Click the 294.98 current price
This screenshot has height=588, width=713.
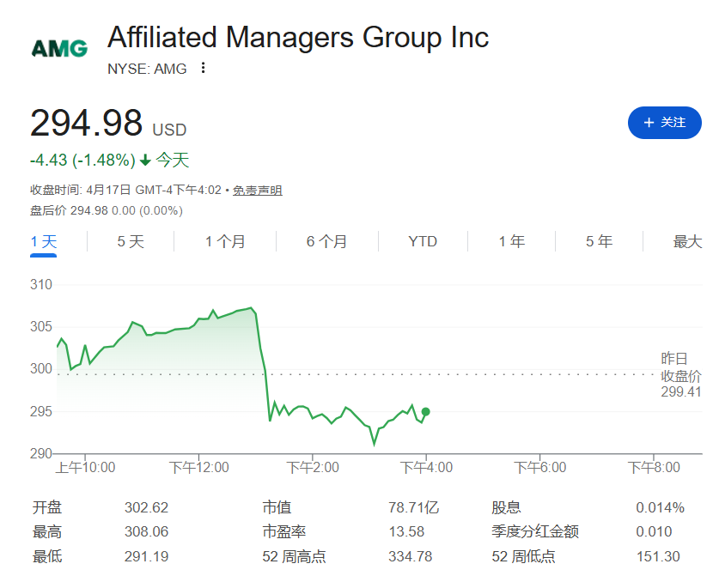coord(86,124)
